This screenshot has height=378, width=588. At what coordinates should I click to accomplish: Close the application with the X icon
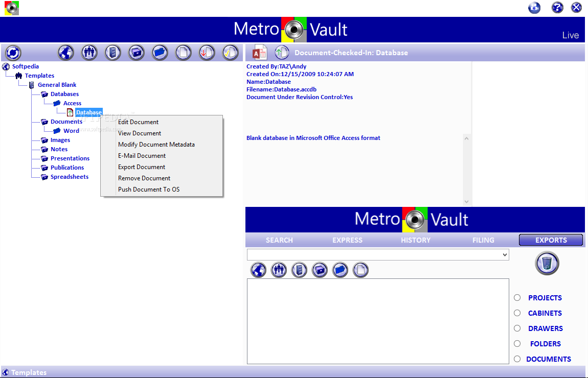coord(576,8)
